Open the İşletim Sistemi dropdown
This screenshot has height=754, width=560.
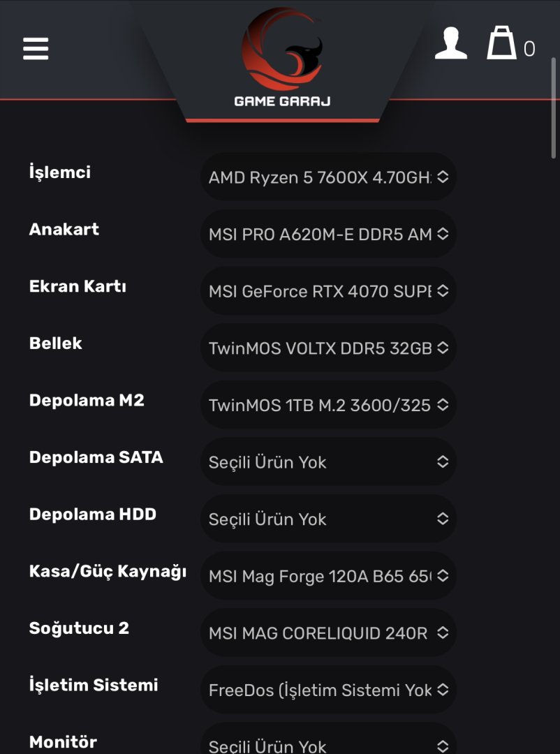click(328, 690)
